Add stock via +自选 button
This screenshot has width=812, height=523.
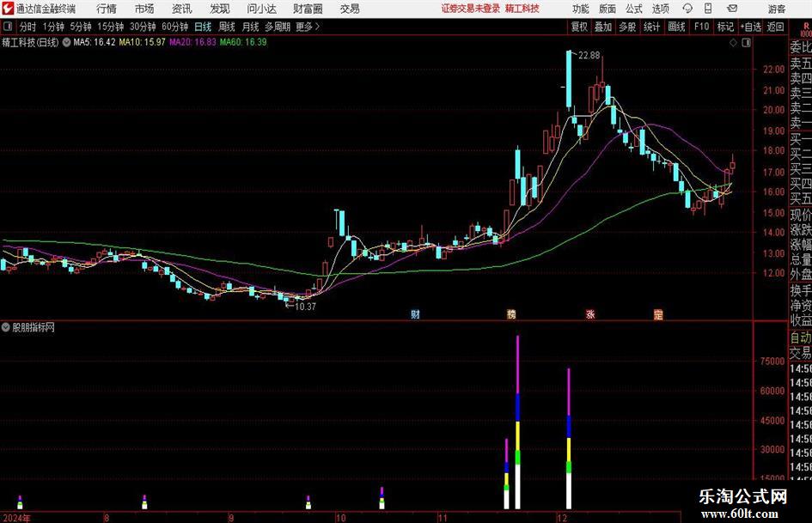(x=750, y=27)
